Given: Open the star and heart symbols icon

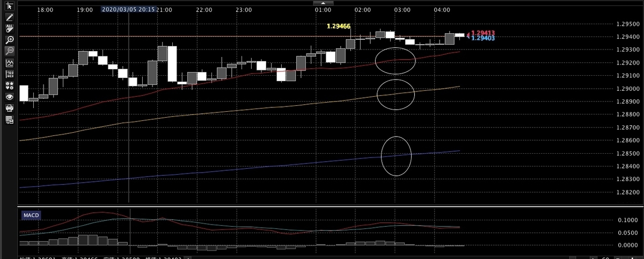Looking at the screenshot, I should [10, 85].
